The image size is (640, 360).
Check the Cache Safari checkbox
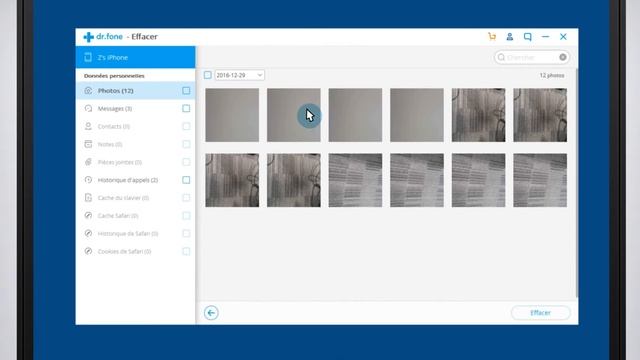pyautogui.click(x=186, y=216)
